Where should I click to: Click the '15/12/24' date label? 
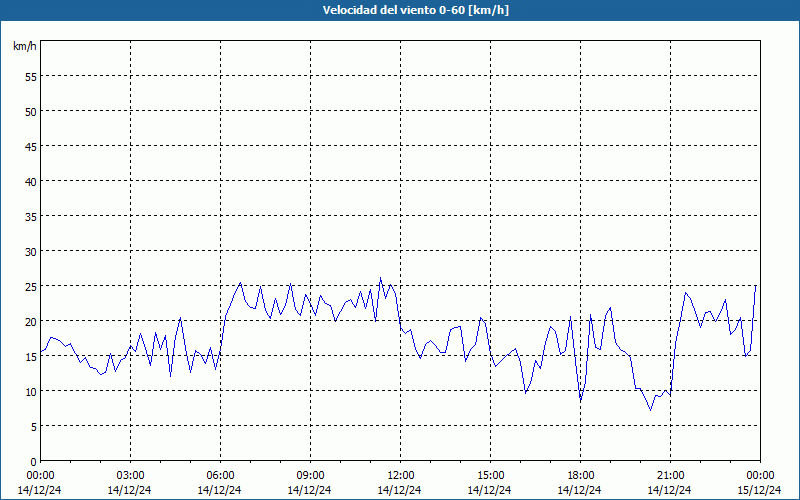[759, 490]
